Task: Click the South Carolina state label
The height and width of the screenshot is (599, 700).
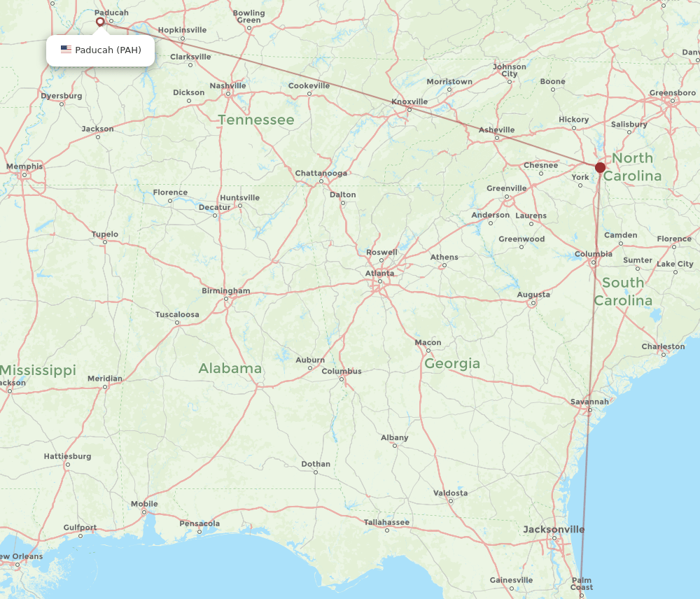Action: click(x=623, y=292)
